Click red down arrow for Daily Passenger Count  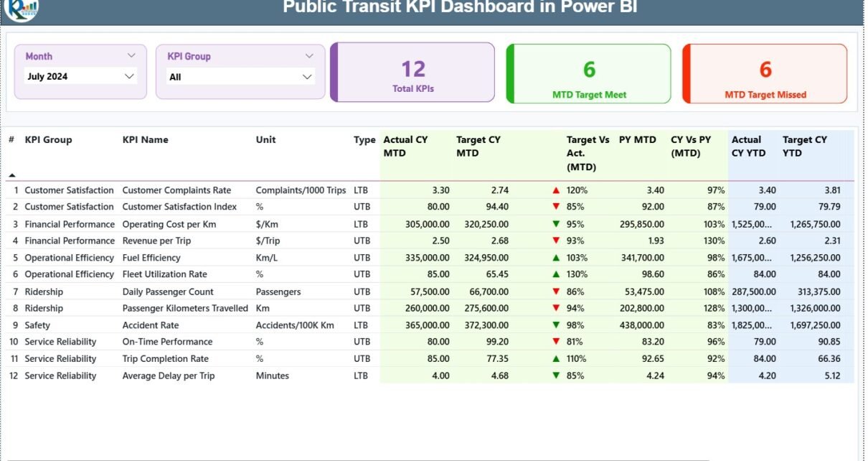[x=556, y=292]
